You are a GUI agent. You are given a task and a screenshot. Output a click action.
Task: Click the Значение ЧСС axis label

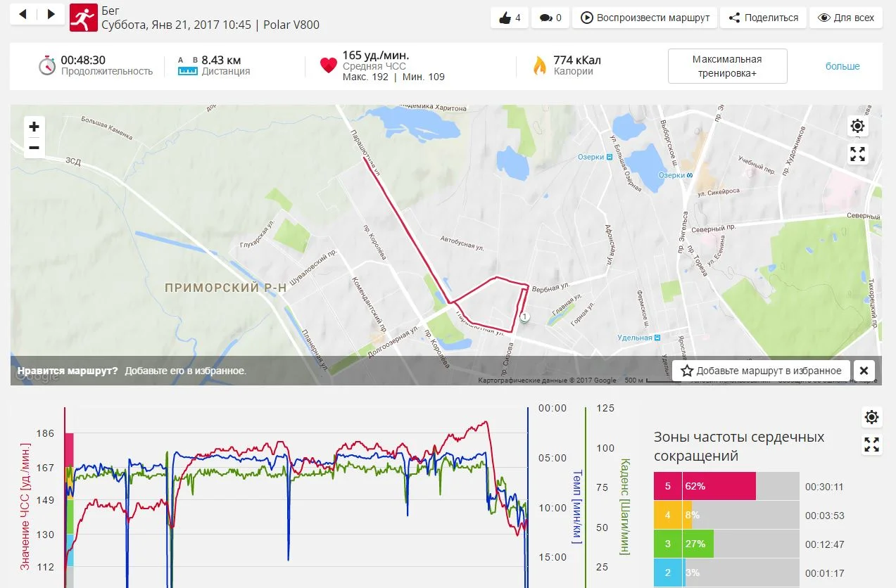[x=25, y=506]
